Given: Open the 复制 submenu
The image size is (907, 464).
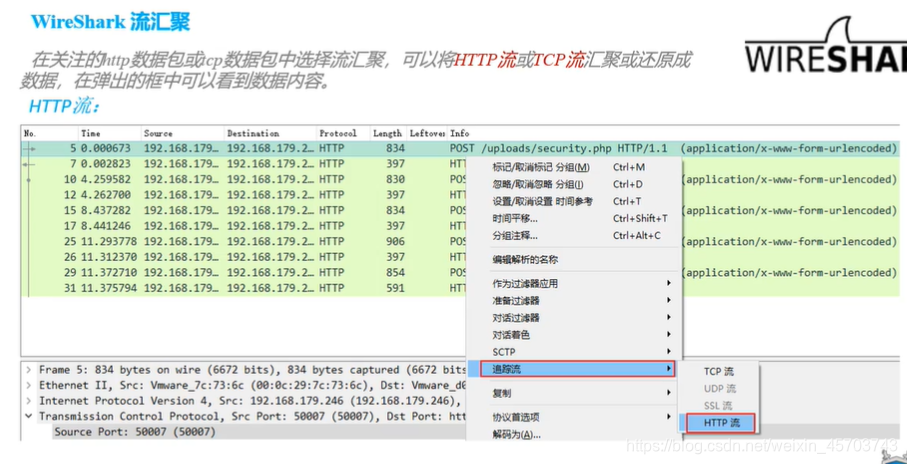Looking at the screenshot, I should (574, 393).
